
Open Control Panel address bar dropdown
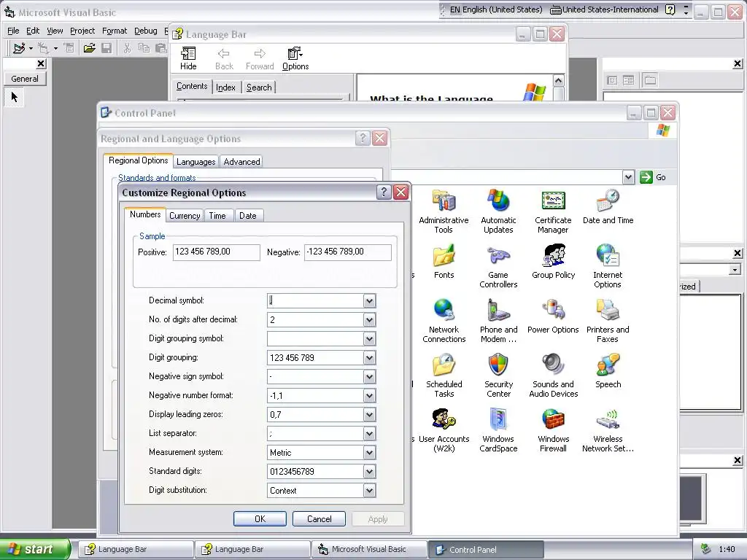[628, 177]
